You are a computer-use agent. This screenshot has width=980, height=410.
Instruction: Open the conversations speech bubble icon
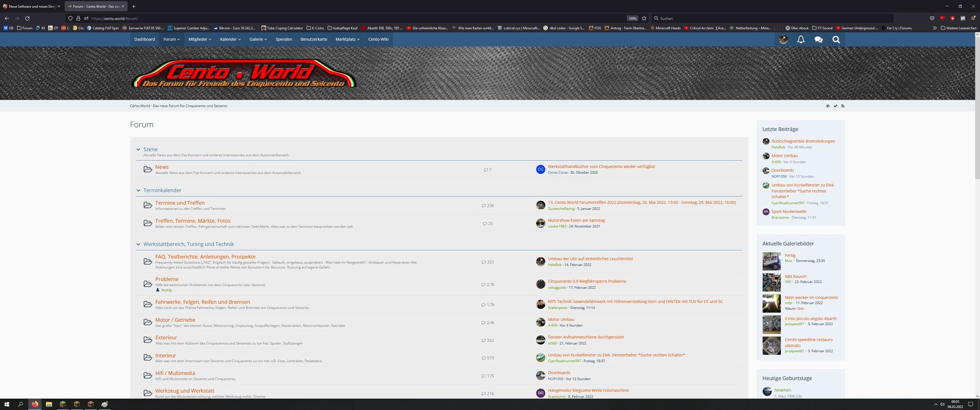tap(818, 39)
